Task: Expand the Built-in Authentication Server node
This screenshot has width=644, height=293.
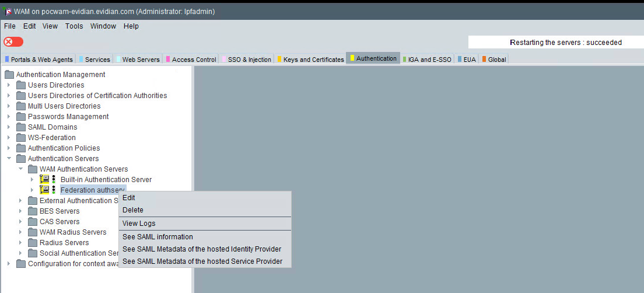Action: [32, 180]
